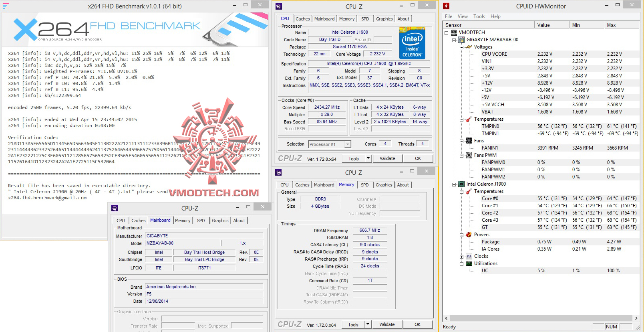Screen dimensions: 644x332
Task: Collapse the Powers group in HWMonitor
Action: click(x=462, y=235)
